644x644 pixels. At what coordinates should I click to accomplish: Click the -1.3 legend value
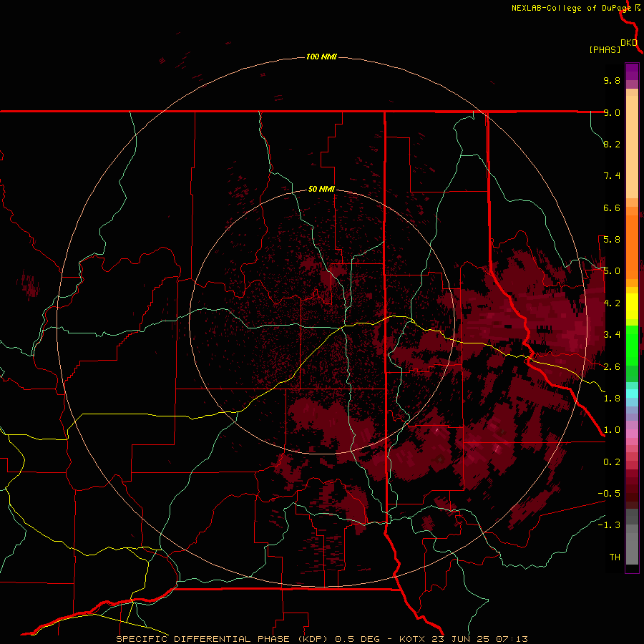[x=609, y=525]
